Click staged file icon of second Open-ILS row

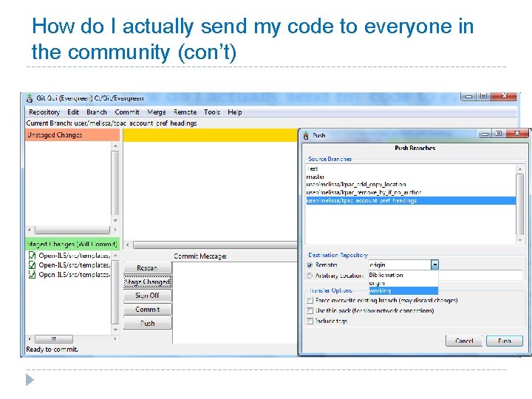(33, 265)
